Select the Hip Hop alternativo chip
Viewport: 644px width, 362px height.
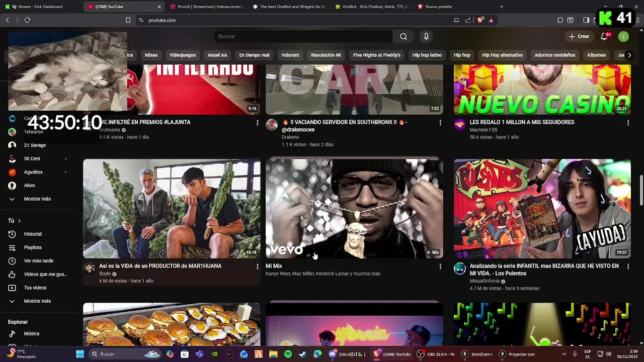(x=502, y=55)
